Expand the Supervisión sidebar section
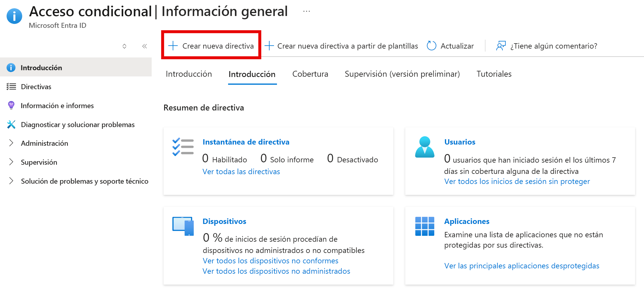Image resolution: width=644 pixels, height=298 pixels. [x=11, y=162]
